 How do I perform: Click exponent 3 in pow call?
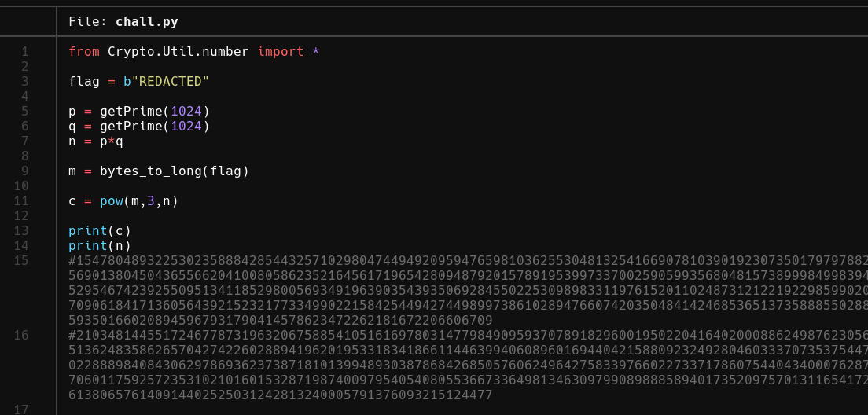coord(151,201)
